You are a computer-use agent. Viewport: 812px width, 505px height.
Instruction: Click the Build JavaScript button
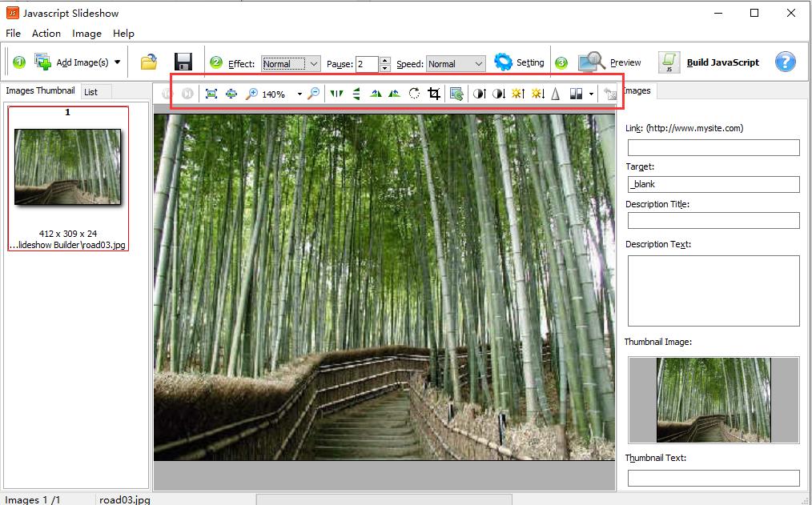pos(709,62)
